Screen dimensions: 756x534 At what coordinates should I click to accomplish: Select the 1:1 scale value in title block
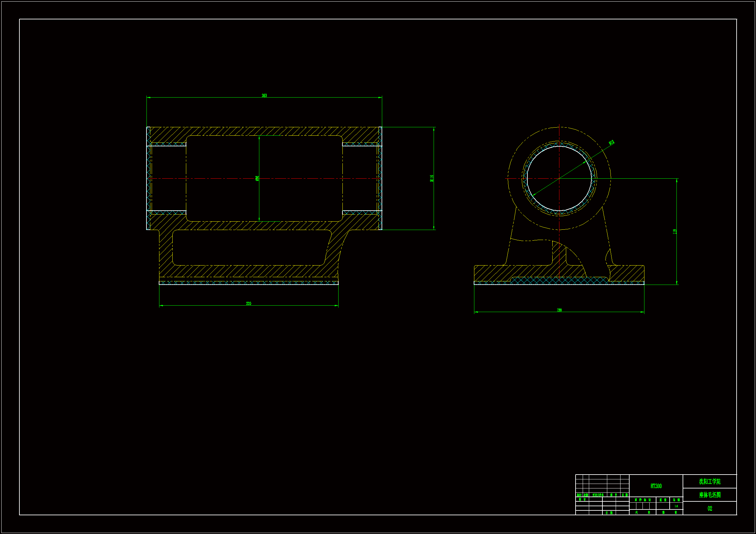(x=676, y=506)
